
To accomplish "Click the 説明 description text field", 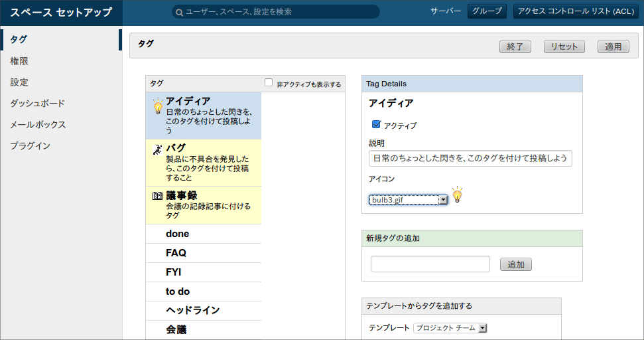I will 470,158.
